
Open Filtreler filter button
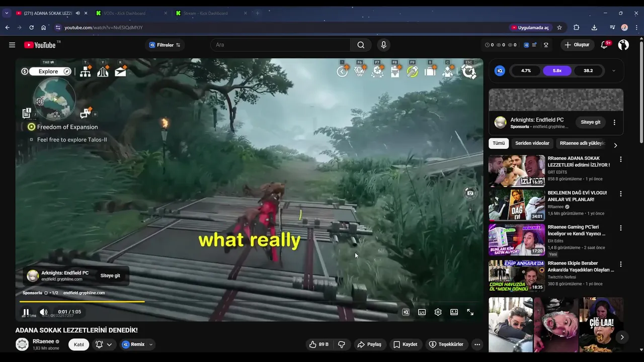tap(165, 45)
